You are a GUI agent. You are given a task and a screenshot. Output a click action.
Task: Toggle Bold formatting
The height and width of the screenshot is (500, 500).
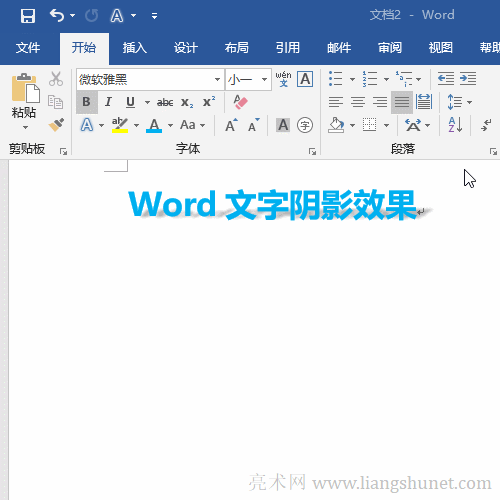pos(87,102)
